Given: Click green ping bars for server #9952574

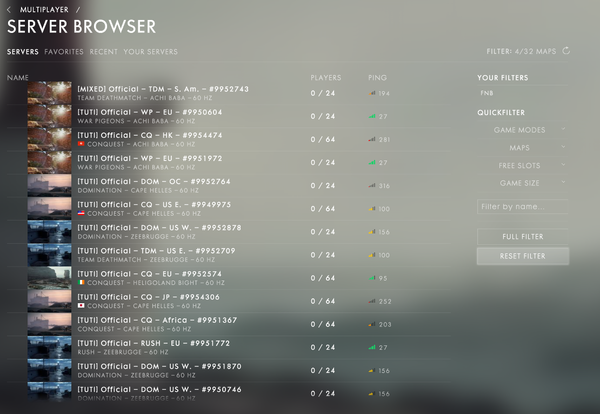Looking at the screenshot, I should [372, 278].
